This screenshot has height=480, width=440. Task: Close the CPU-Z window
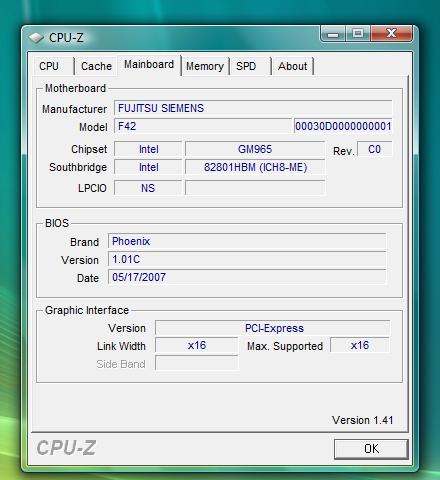click(391, 34)
